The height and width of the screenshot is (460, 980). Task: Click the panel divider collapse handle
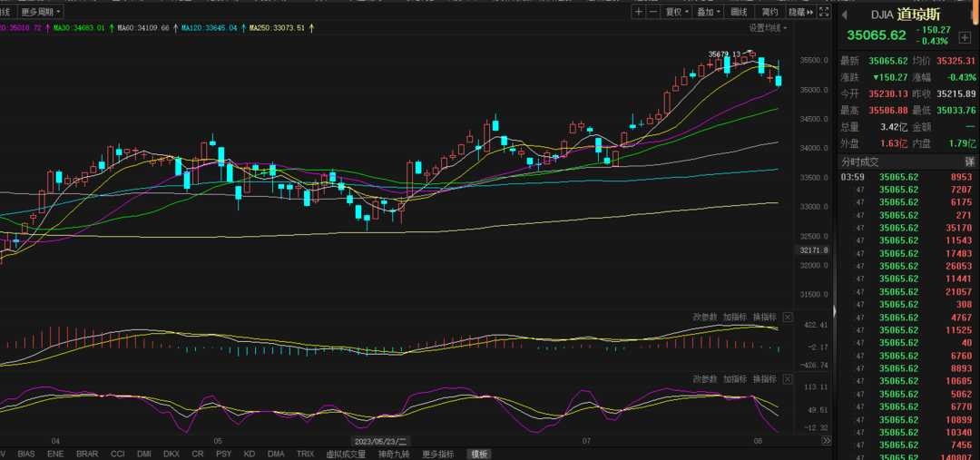tap(826, 440)
